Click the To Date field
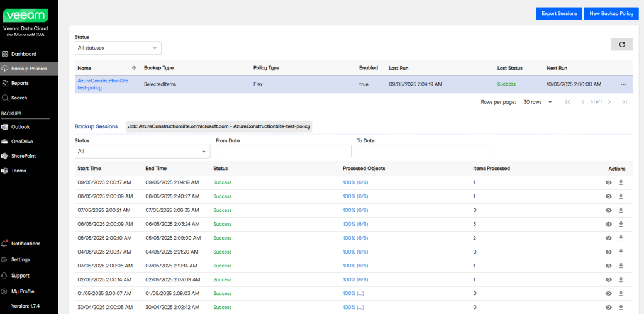This screenshot has width=644, height=314. [x=425, y=151]
